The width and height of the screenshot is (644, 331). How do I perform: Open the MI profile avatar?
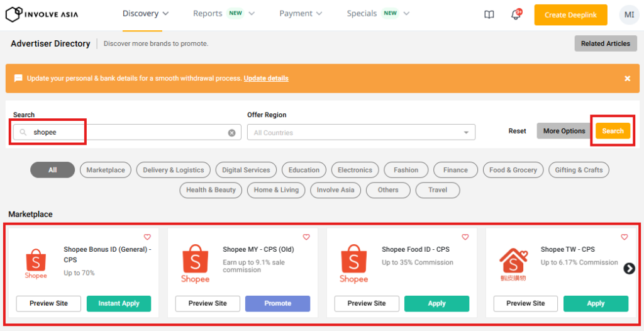click(628, 14)
